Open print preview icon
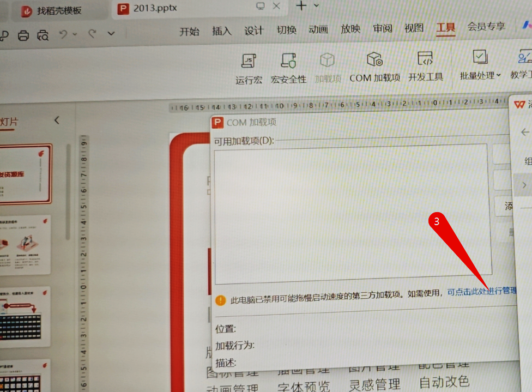 (x=43, y=35)
